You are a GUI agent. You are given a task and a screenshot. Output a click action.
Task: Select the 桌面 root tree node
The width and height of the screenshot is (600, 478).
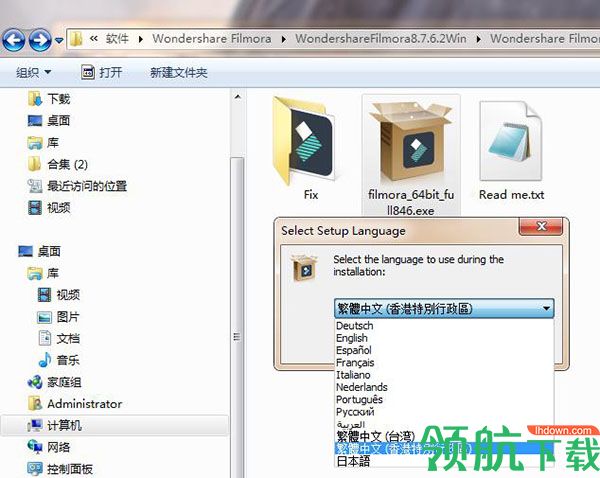click(x=39, y=251)
